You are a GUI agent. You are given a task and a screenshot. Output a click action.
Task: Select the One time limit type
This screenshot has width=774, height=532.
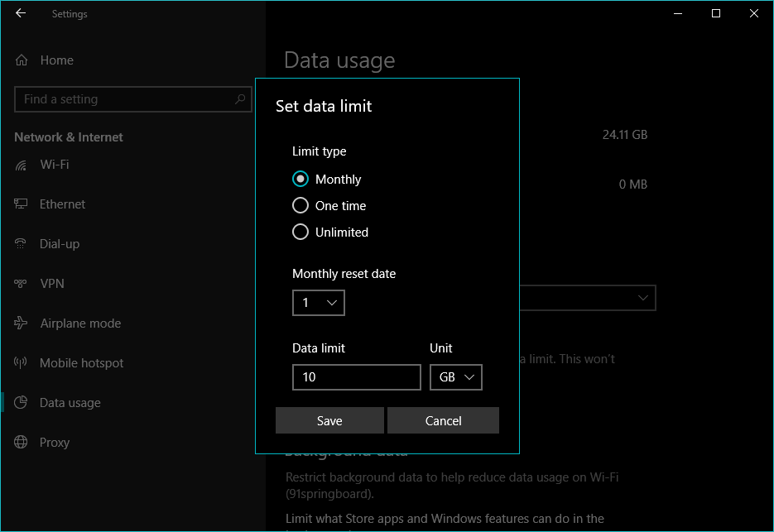point(300,206)
